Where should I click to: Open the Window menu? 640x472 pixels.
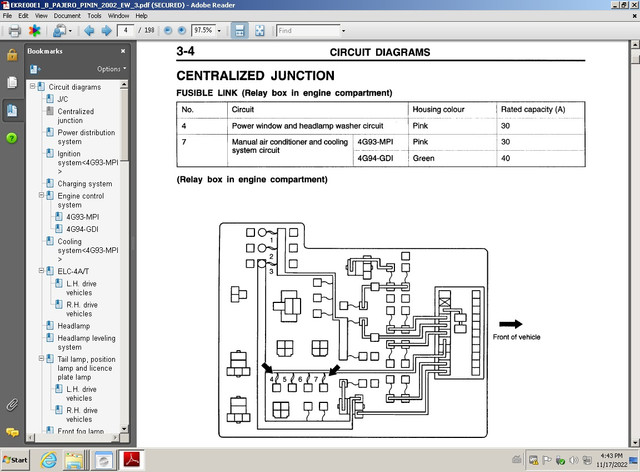click(x=118, y=16)
